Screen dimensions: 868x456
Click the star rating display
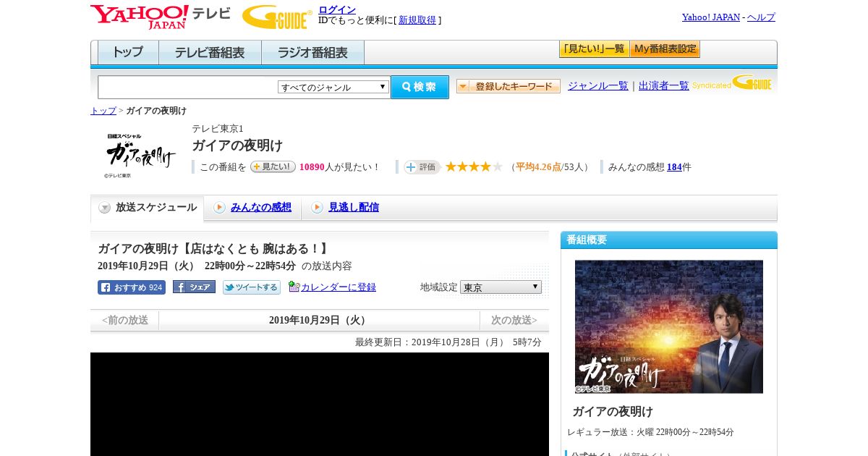point(474,166)
